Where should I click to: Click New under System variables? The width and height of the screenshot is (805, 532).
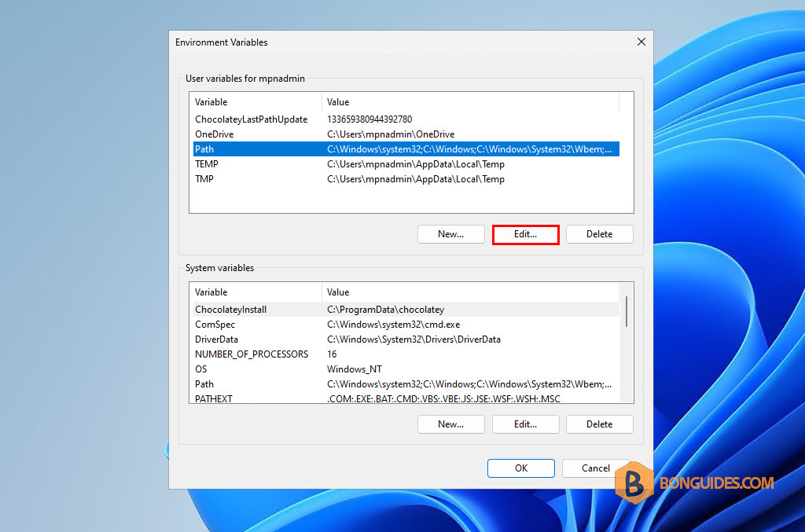450,424
